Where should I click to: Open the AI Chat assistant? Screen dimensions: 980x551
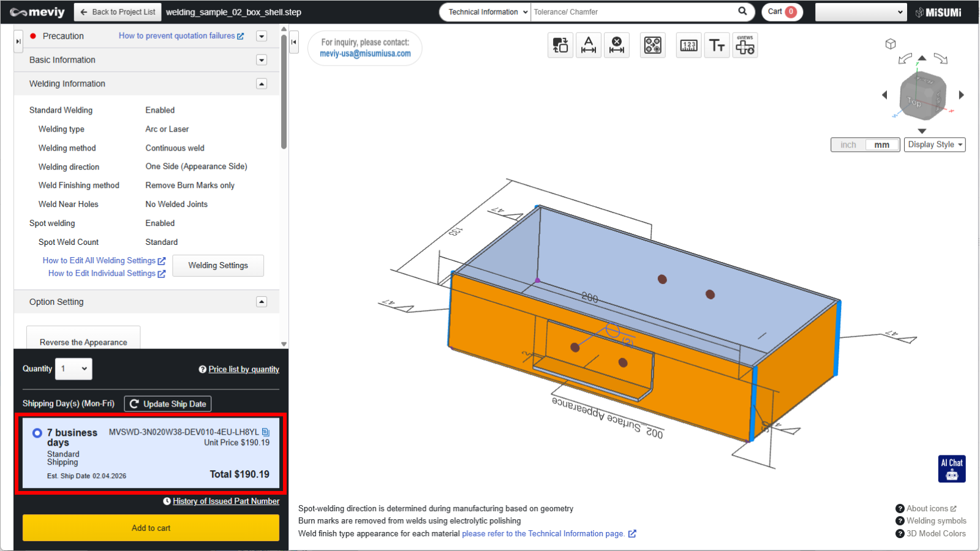coord(952,469)
